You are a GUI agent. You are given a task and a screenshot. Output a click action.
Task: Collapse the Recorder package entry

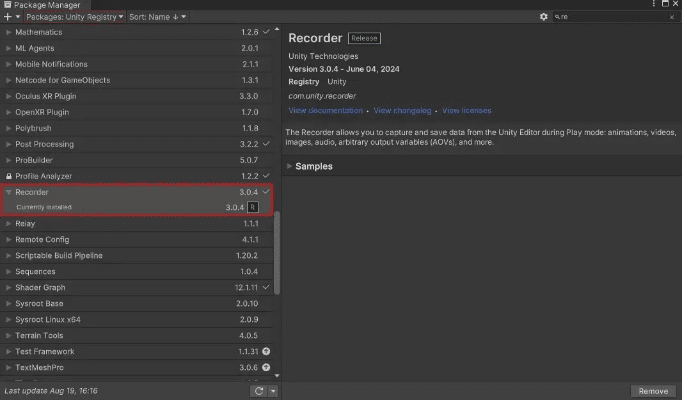9,192
